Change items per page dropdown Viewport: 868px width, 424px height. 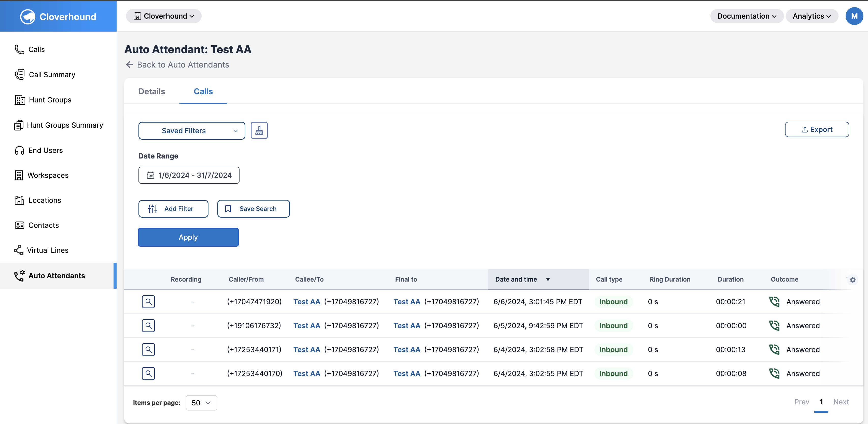(201, 403)
